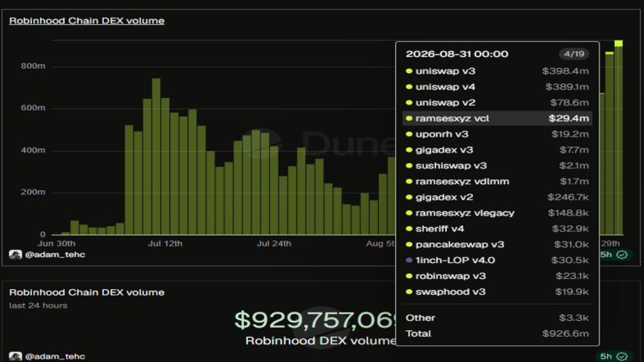Select the ramsesxyz vlegacy tooltip row
Screen dimensions: 644x362
click(x=497, y=213)
